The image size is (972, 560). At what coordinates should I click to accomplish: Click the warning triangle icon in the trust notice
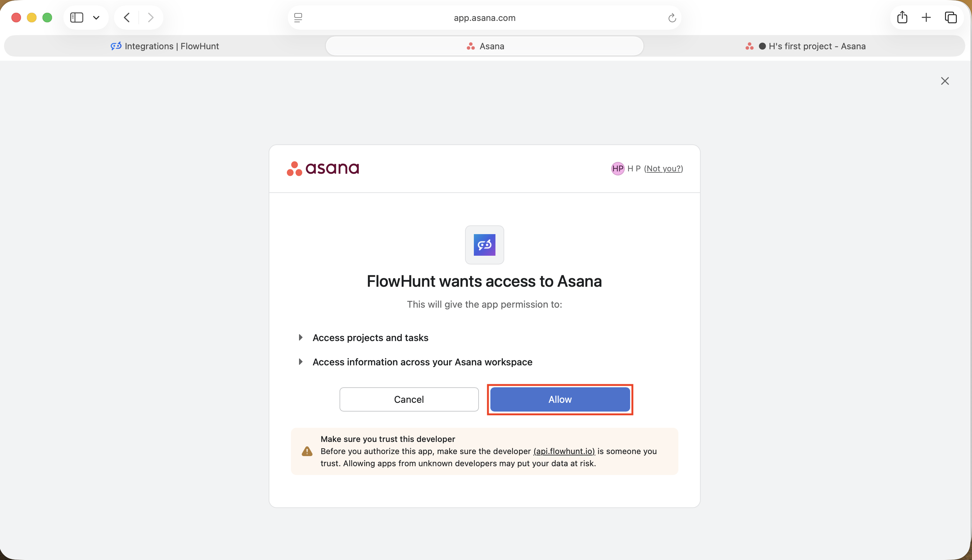click(307, 451)
